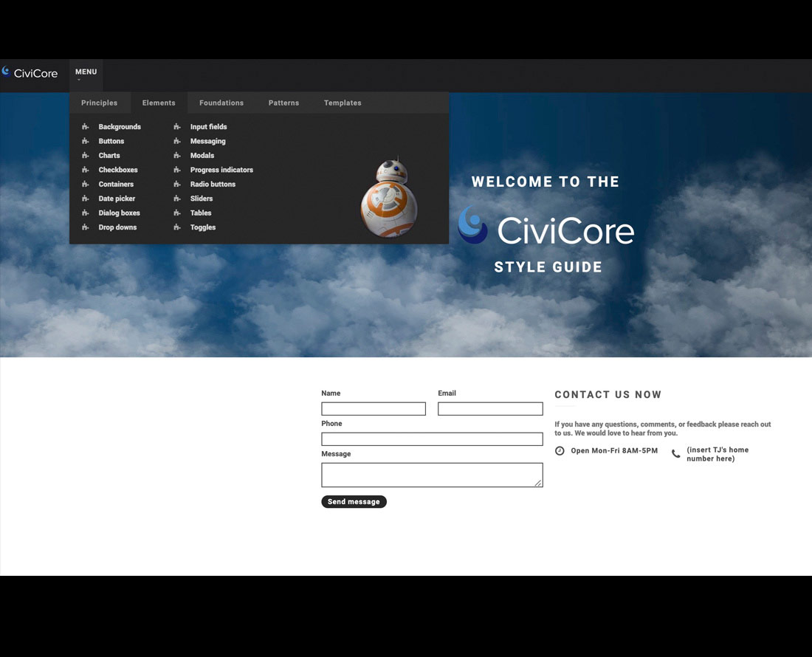Open the Radio buttons menu link
The width and height of the screenshot is (812, 657).
point(213,185)
